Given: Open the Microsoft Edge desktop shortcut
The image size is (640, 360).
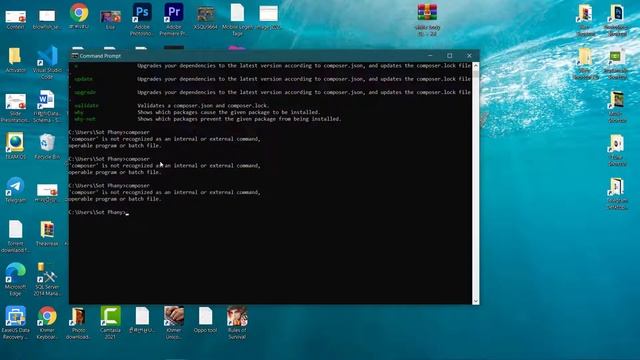Looking at the screenshot, I should 16,279.
